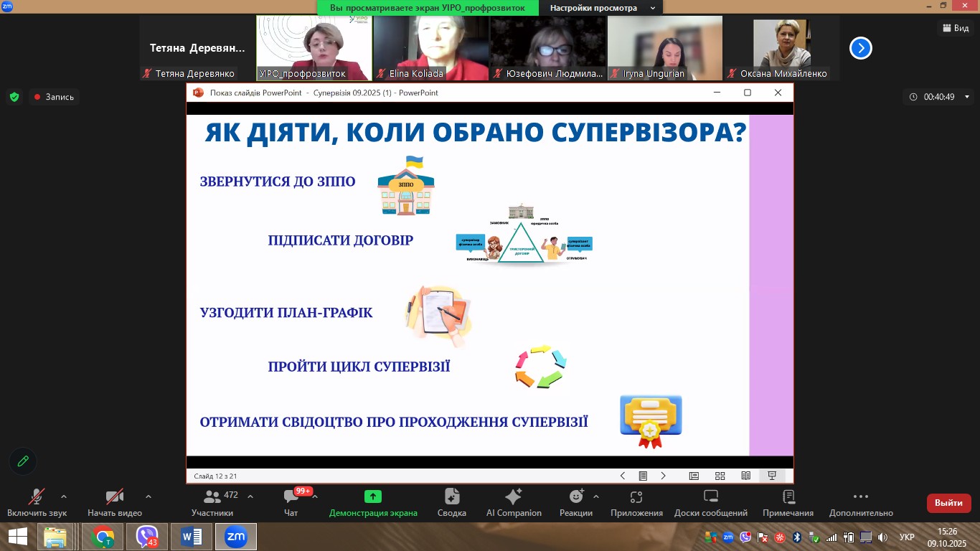Screen dimensions: 980x551
Task: Turn on the video camera
Action: pos(114,497)
